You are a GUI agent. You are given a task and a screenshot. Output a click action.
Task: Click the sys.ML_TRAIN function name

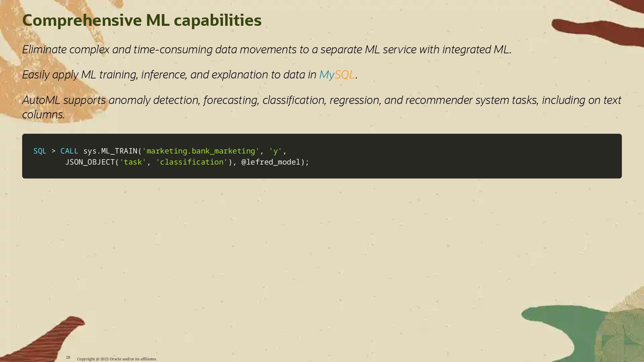tap(110, 151)
